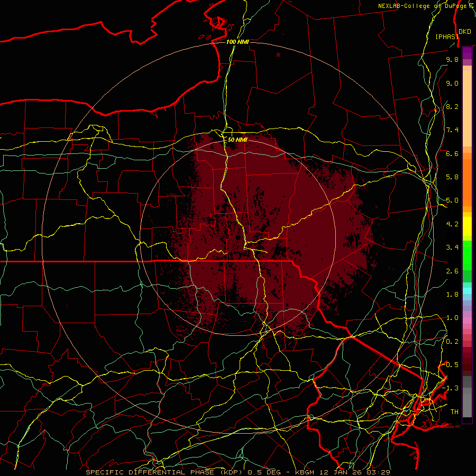Viewport: 476px width, 476px height.
Task: Click the 2.6 legend value
Action: point(452,271)
